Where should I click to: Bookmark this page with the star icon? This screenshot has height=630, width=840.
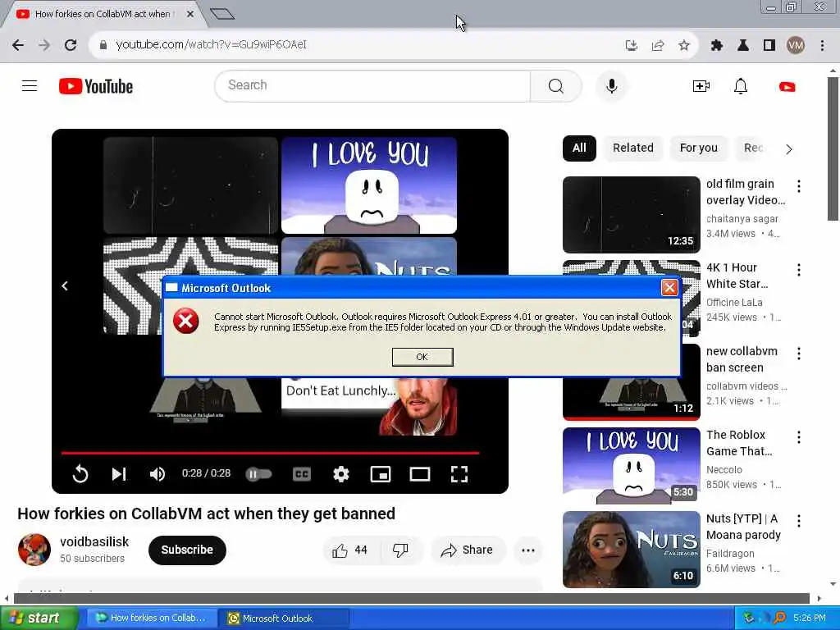click(684, 46)
